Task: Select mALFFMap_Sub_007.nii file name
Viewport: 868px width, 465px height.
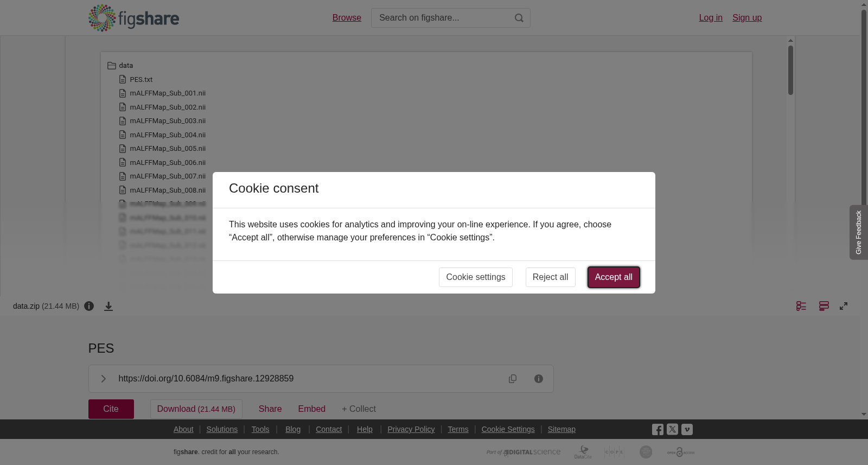Action: 168,176
